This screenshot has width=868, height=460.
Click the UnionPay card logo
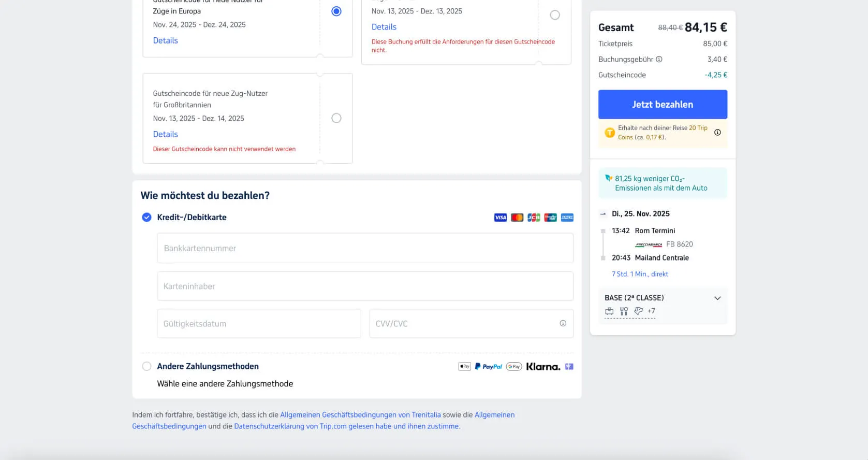pos(550,218)
